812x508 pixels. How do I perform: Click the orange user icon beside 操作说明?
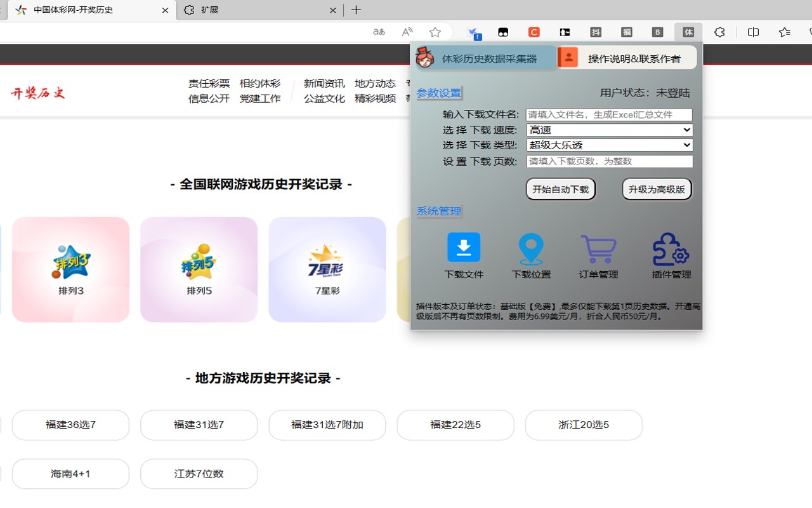568,58
